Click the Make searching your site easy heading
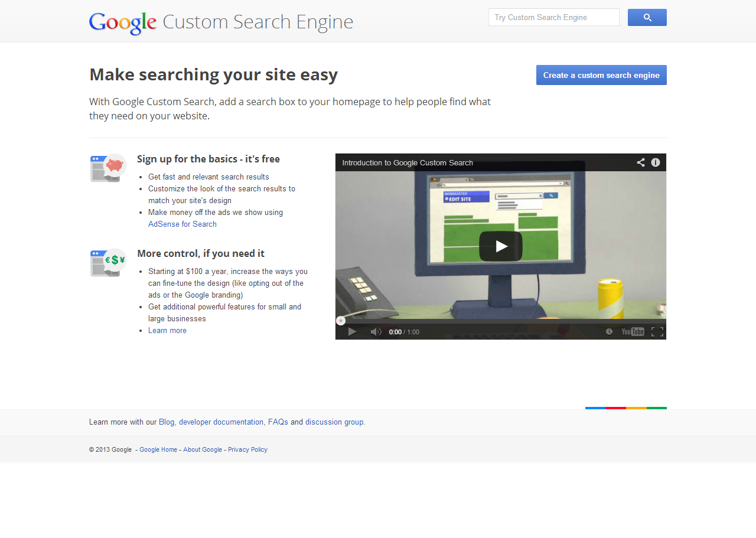The image size is (756, 538). click(213, 75)
